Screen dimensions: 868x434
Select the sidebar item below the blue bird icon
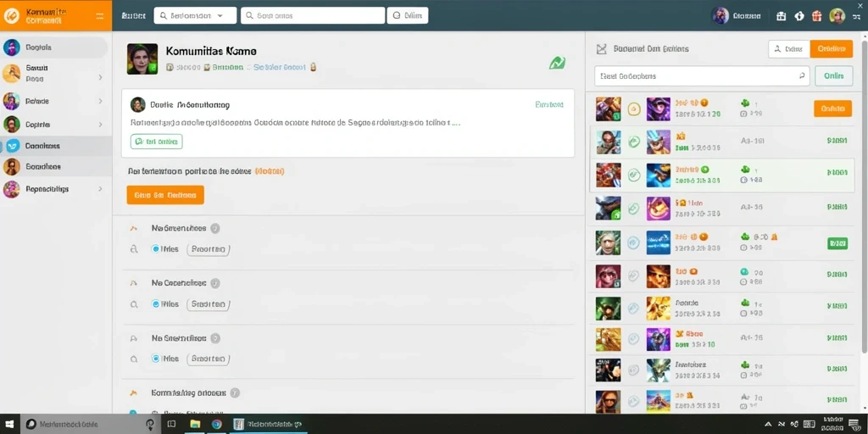(55, 167)
